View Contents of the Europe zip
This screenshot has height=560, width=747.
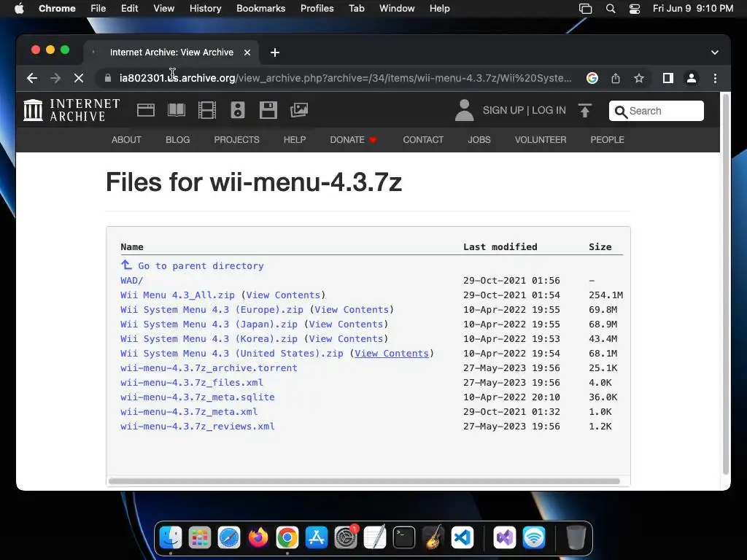point(352,309)
